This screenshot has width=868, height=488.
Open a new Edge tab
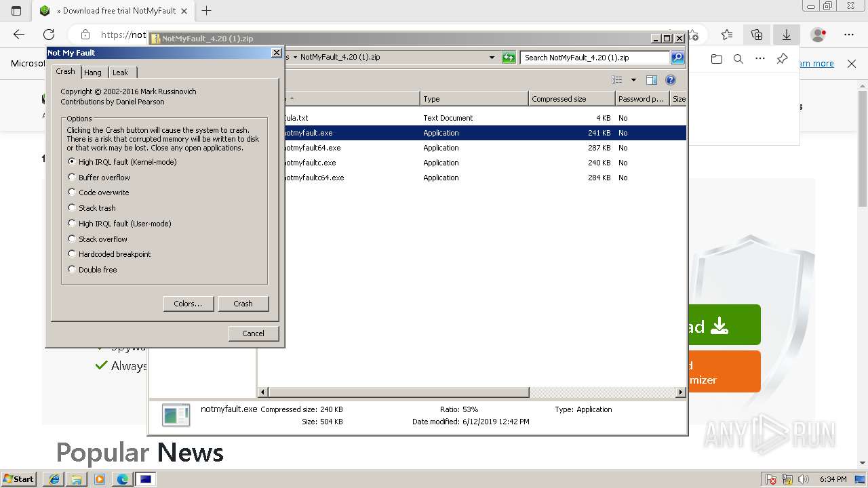[207, 11]
